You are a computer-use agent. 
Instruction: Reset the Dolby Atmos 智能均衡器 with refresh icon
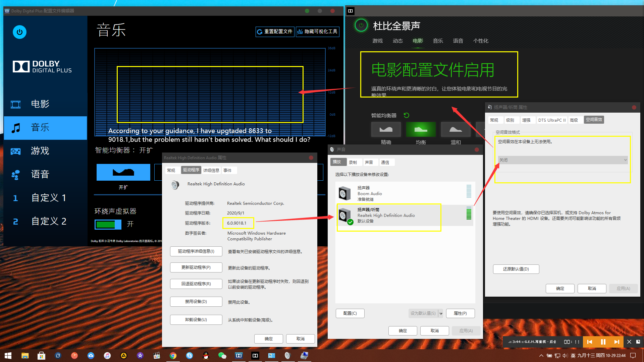tap(407, 115)
